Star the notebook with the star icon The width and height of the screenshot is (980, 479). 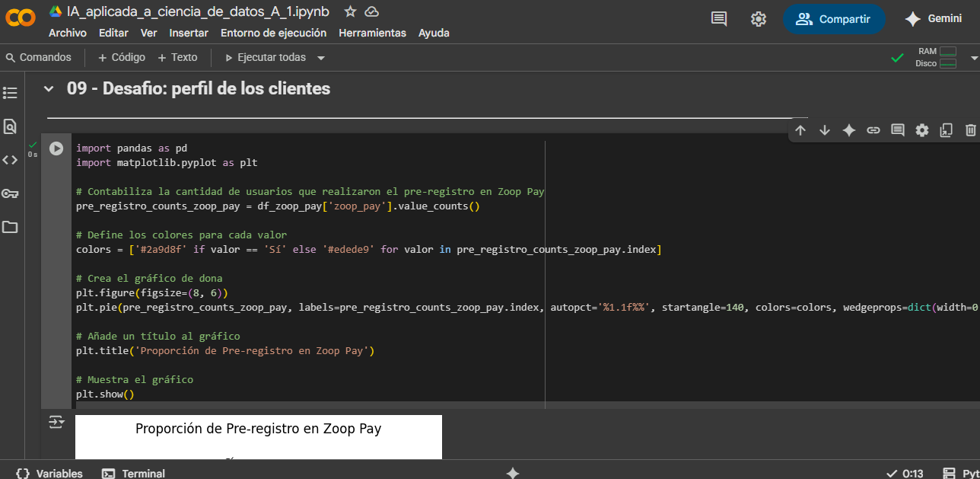pyautogui.click(x=350, y=11)
